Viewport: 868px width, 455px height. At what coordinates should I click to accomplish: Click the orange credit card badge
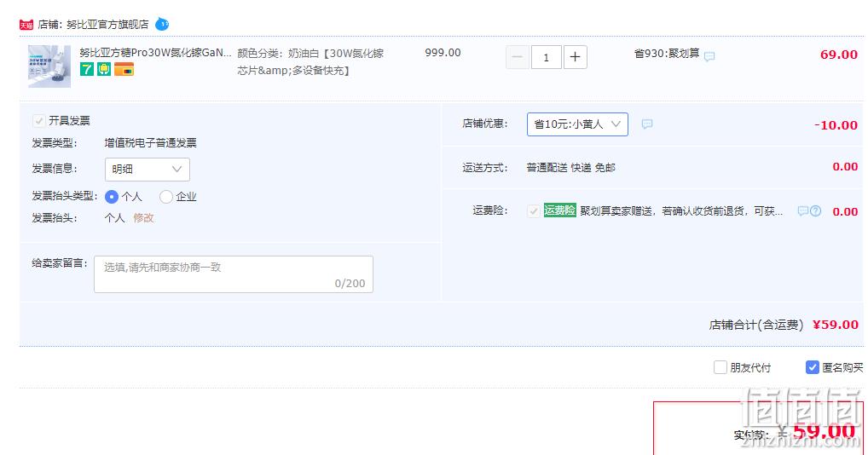point(124,69)
